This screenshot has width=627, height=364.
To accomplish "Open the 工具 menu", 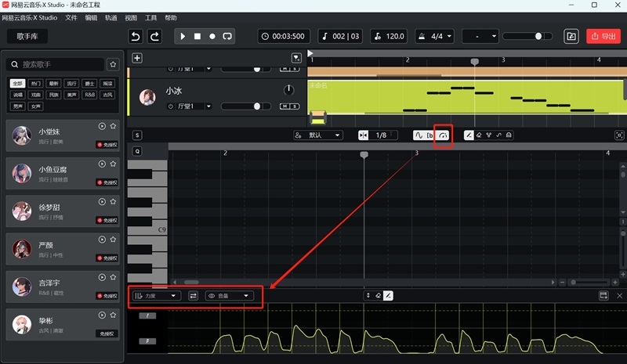I will [150, 17].
